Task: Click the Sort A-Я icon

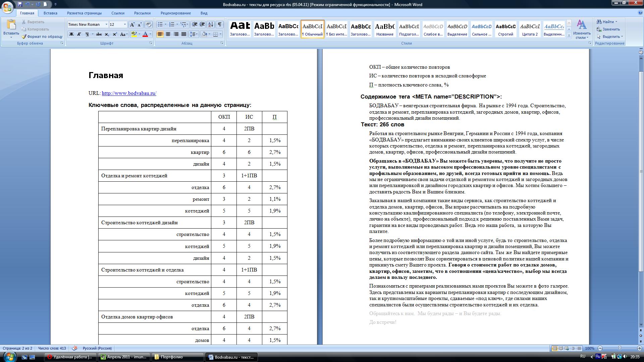Action: pos(211,24)
